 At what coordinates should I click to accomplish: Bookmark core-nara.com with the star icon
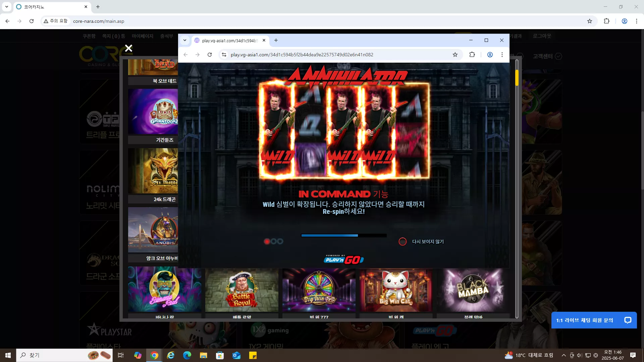[590, 21]
